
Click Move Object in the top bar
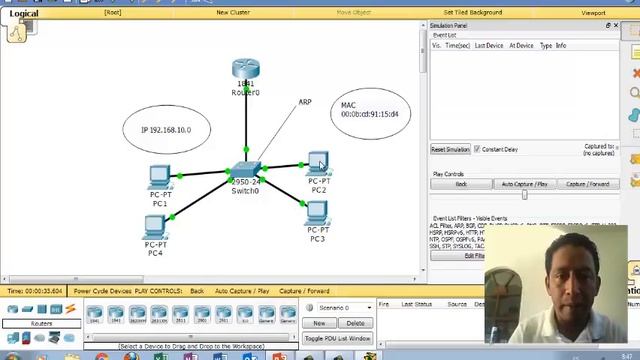point(354,13)
